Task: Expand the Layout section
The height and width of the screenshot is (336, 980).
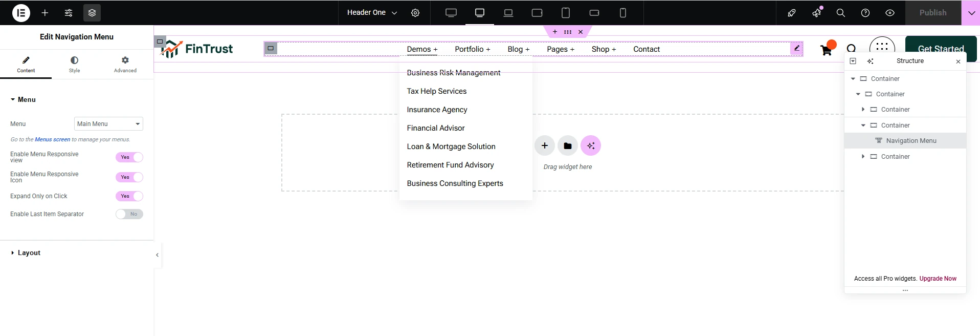Action: 29,253
